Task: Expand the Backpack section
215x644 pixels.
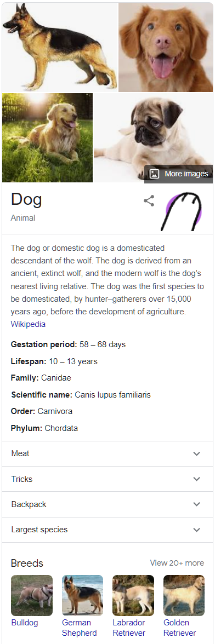Action: point(107,504)
